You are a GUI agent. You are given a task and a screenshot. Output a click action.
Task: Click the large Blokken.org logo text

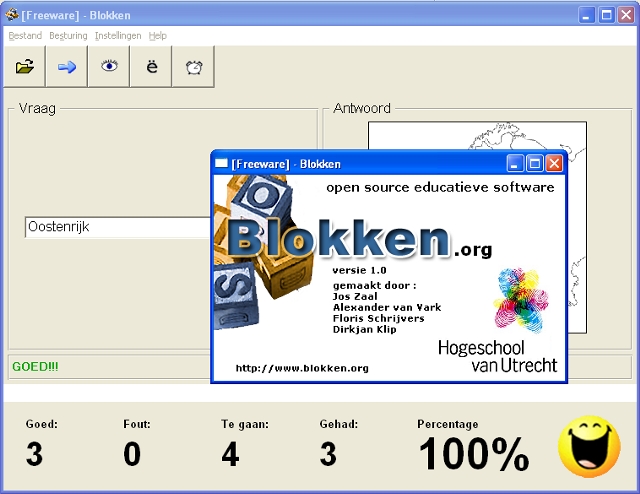click(340, 238)
